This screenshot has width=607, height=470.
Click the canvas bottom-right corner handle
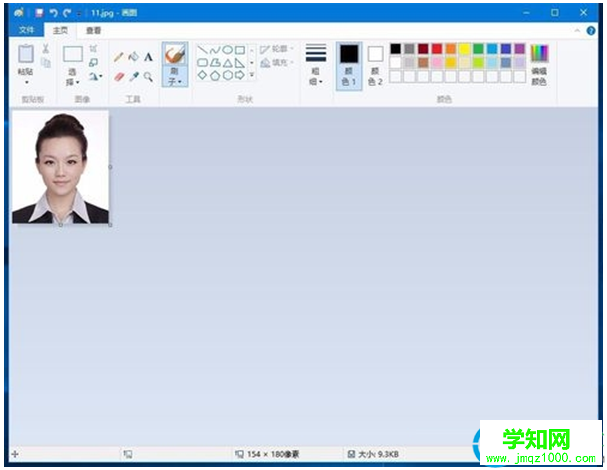(110, 225)
